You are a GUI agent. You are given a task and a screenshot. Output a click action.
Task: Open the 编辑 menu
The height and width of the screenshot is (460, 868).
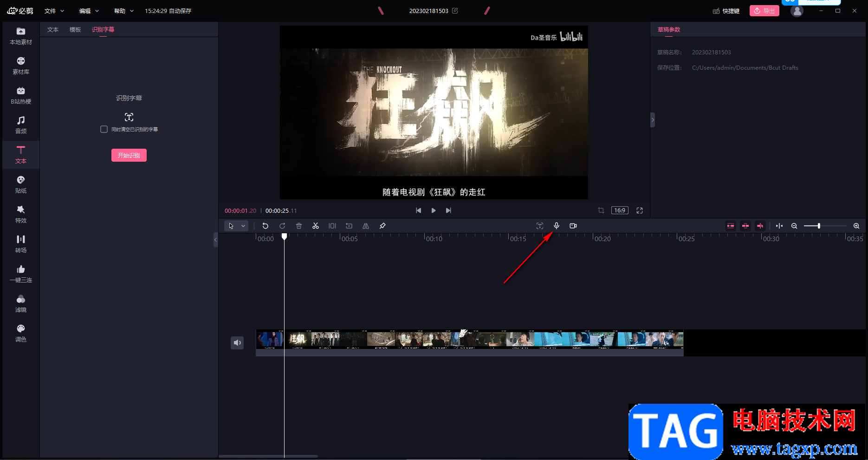[89, 11]
